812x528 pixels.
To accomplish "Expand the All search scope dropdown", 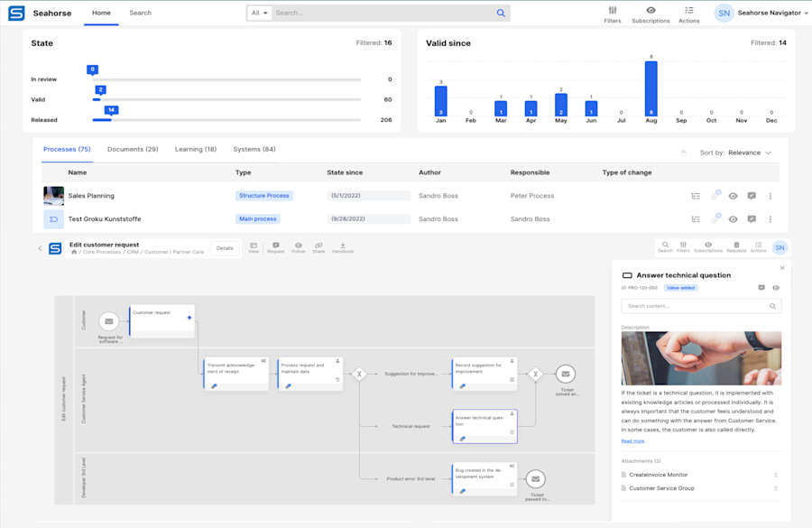I will pos(260,13).
